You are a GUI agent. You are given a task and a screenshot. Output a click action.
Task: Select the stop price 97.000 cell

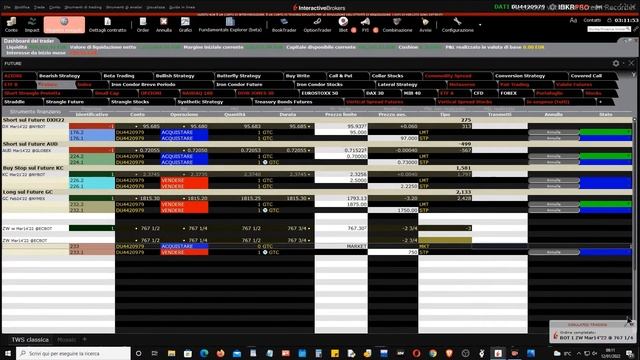393,138
